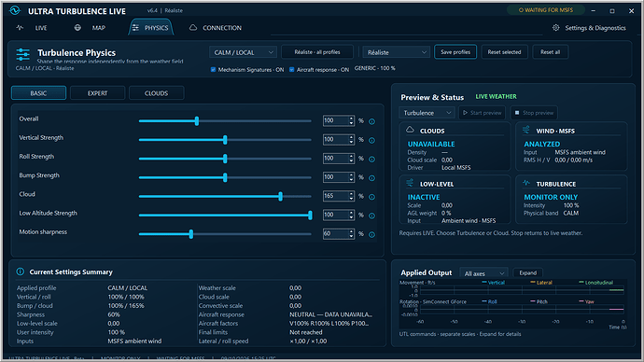Click the Réaliste - all profiles button
The height and width of the screenshot is (362, 644).
point(317,52)
